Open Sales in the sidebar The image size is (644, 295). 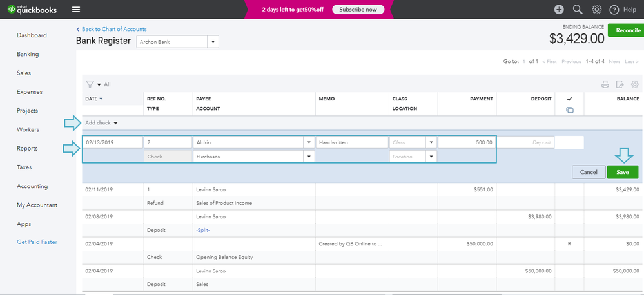tap(24, 73)
